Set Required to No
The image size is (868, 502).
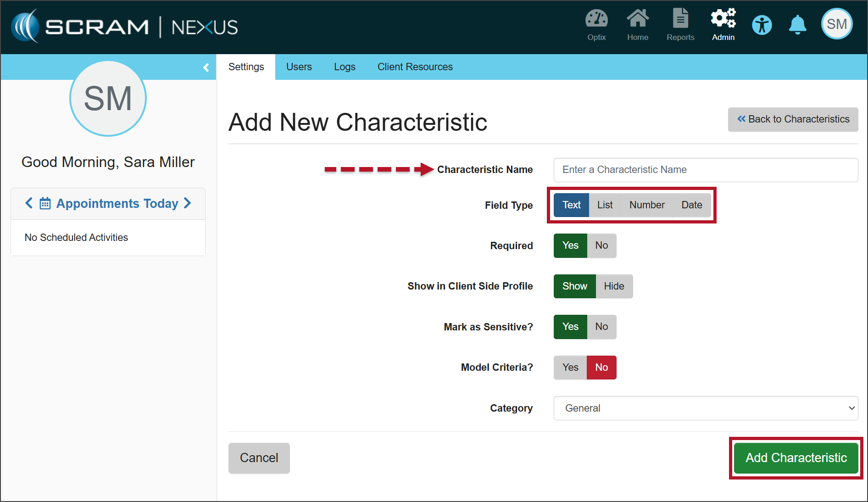tap(601, 245)
